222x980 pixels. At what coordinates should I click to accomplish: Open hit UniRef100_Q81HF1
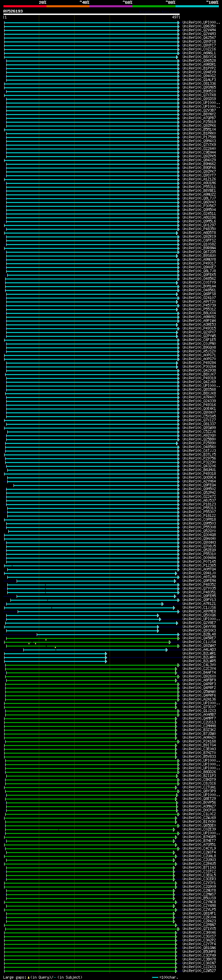[199, 913]
